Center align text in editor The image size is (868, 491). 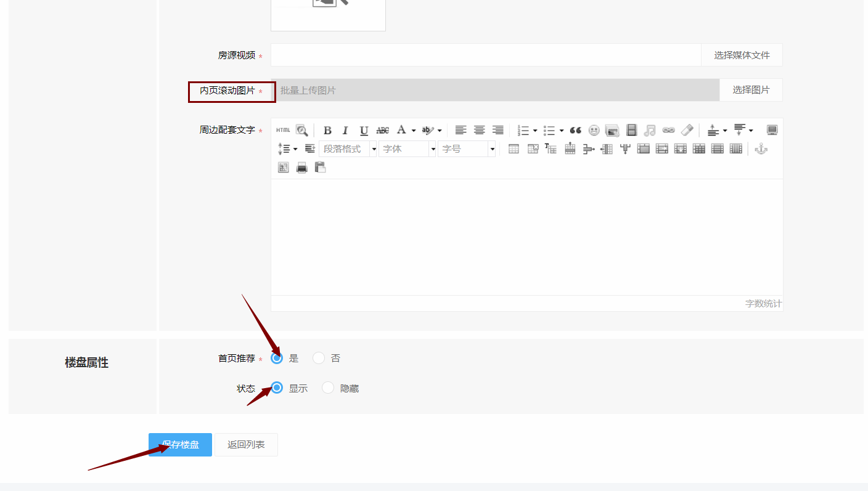click(x=479, y=130)
